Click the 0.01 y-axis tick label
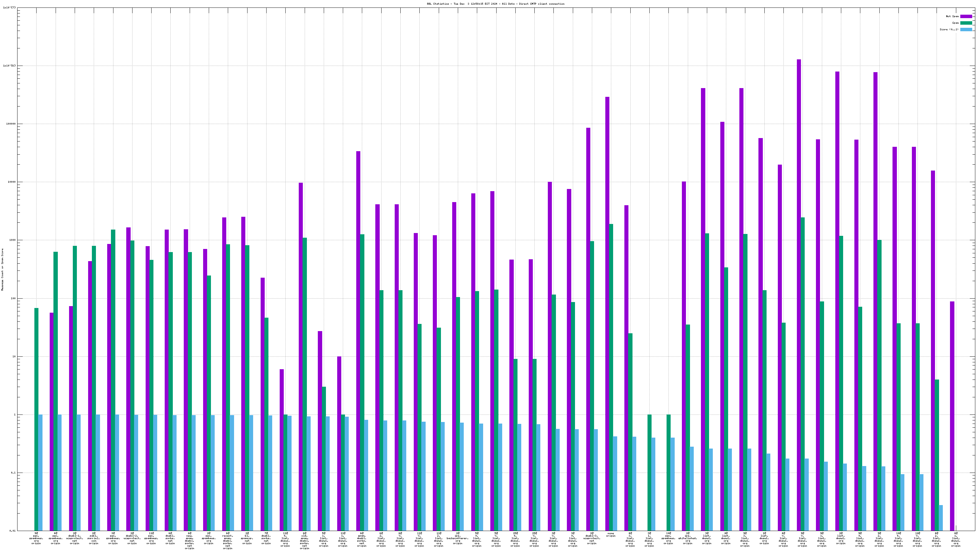Viewport: 980px width, 551px height. coord(12,531)
